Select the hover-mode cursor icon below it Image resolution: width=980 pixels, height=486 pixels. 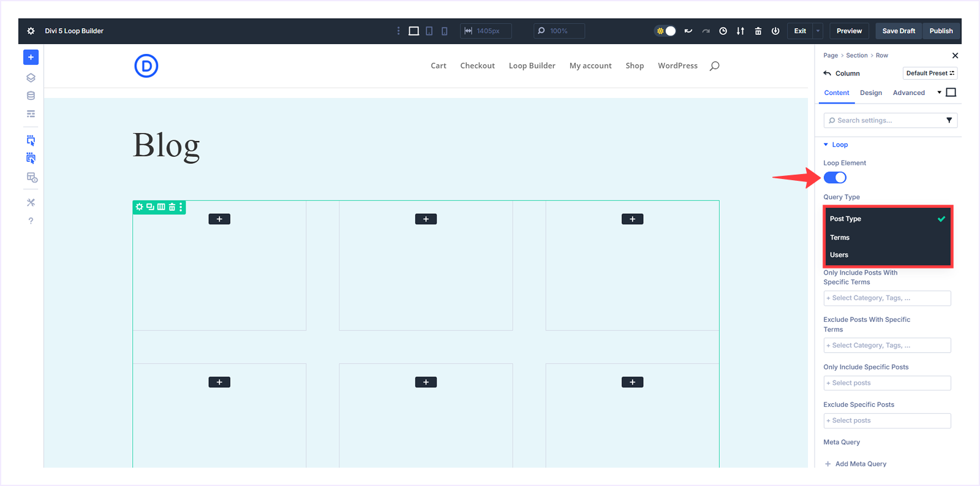point(31,158)
